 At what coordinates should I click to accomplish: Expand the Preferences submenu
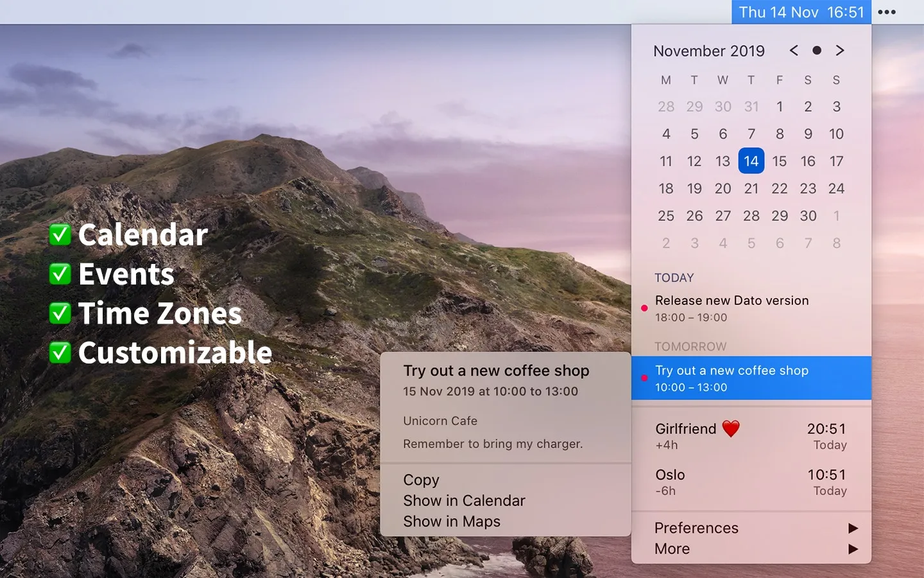696,528
